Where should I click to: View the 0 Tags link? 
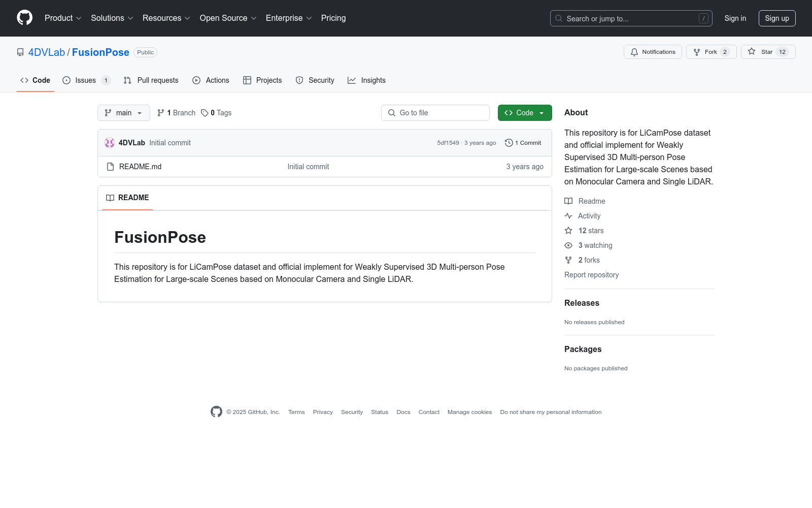(x=216, y=113)
